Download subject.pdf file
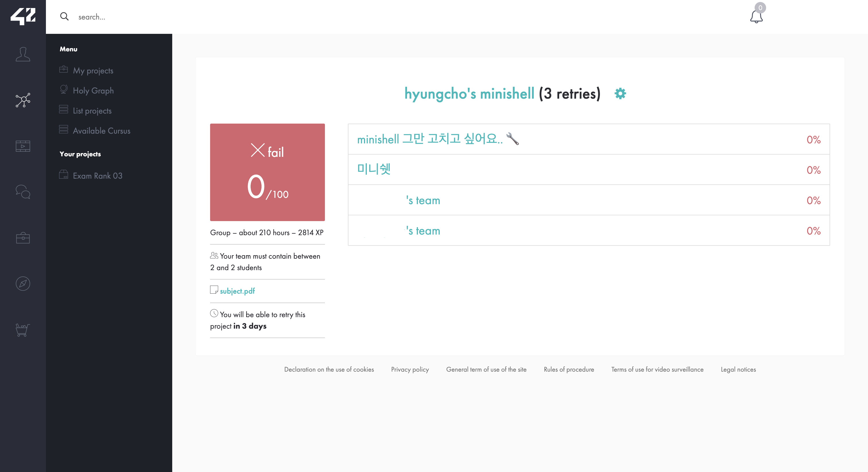The image size is (868, 472). 237,291
